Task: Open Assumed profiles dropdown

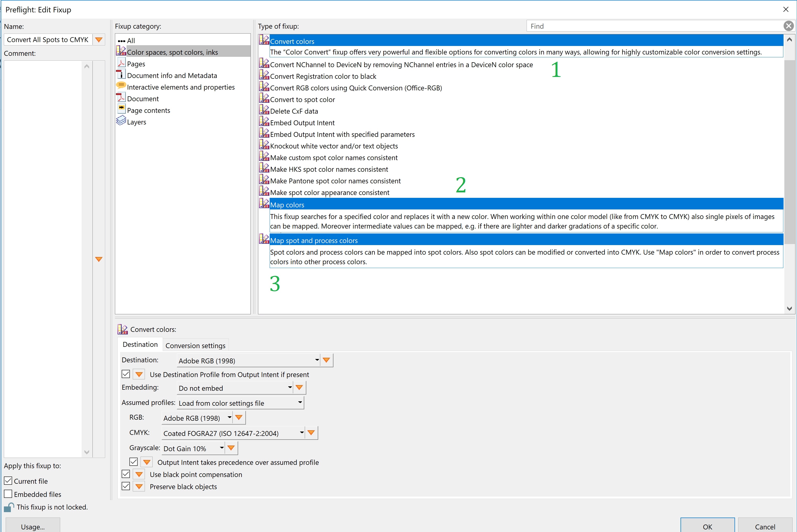Action: (x=300, y=403)
